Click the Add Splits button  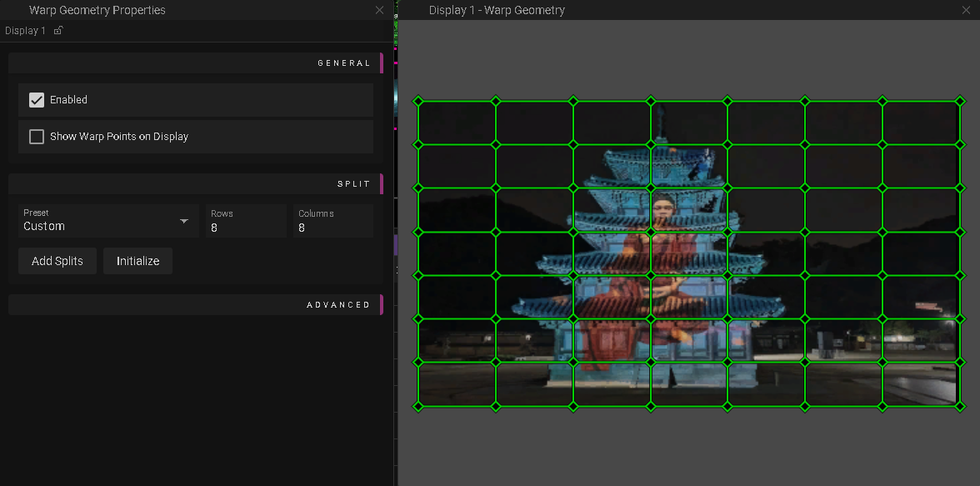point(57,261)
